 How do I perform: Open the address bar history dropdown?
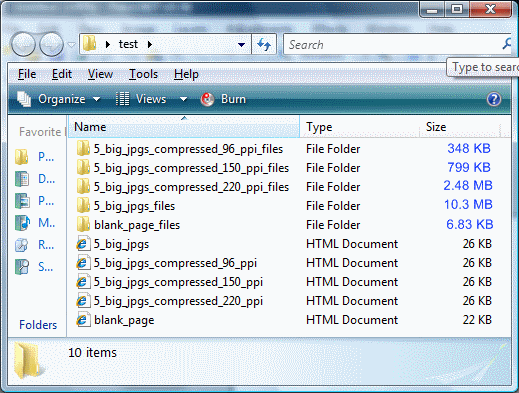pyautogui.click(x=241, y=44)
